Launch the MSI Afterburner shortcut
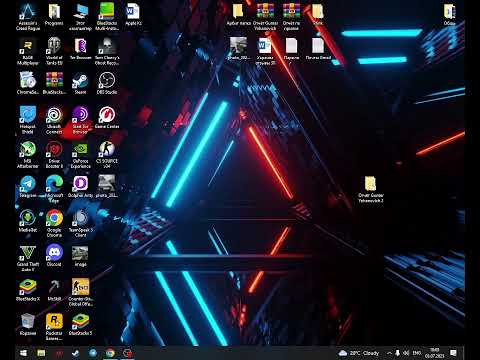The height and width of the screenshot is (360, 480). click(x=28, y=155)
